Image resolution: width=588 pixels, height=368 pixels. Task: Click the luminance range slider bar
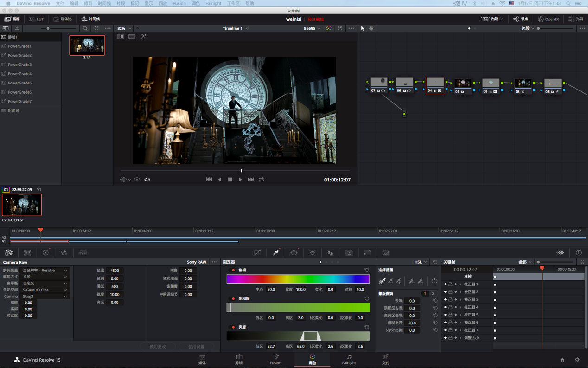tap(298, 336)
